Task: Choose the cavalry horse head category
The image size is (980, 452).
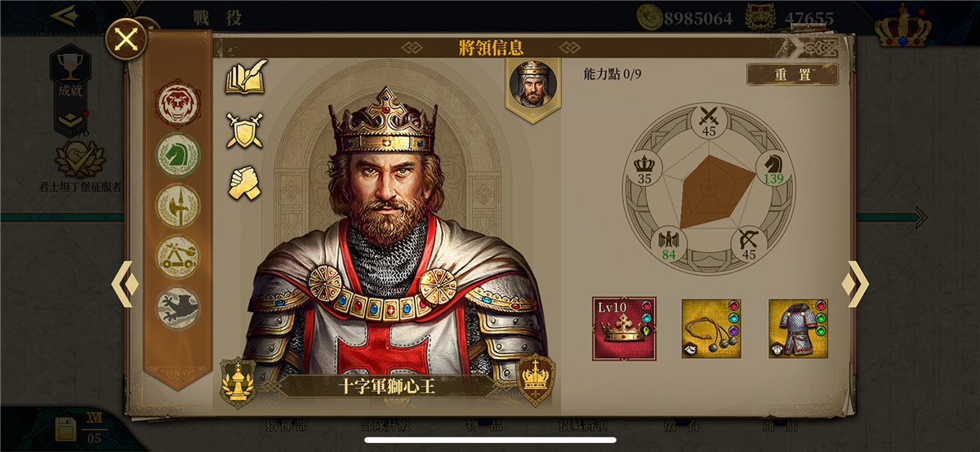Action: 178,154
